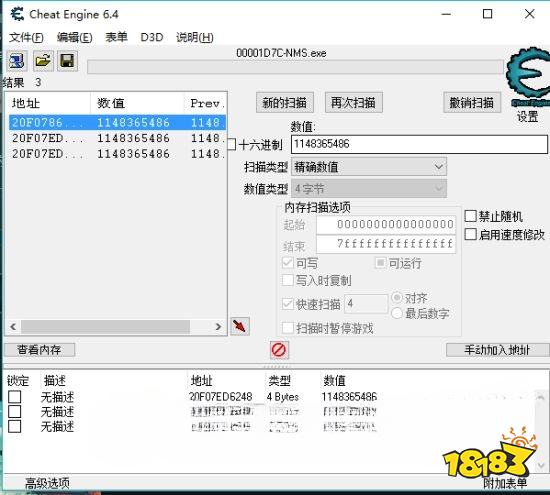Tick the second row lock checkbox
550x495 pixels.
tap(14, 412)
